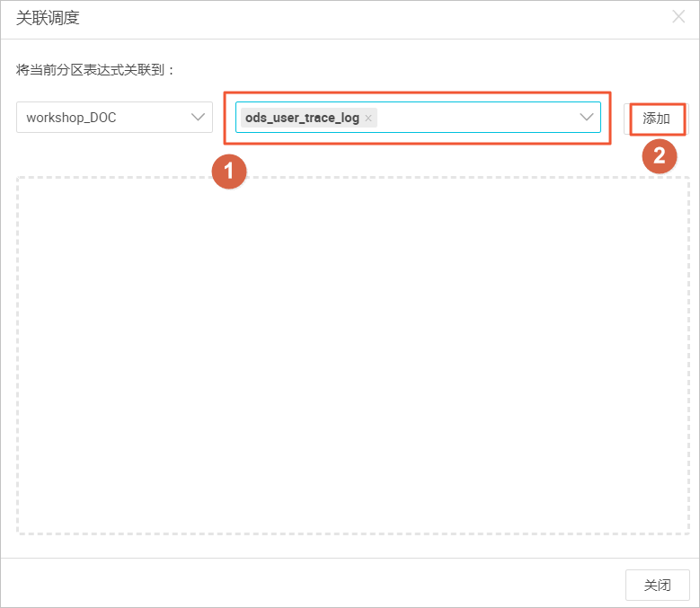Select the ods_user_trace_log chip
700x608 pixels.
coord(302,118)
